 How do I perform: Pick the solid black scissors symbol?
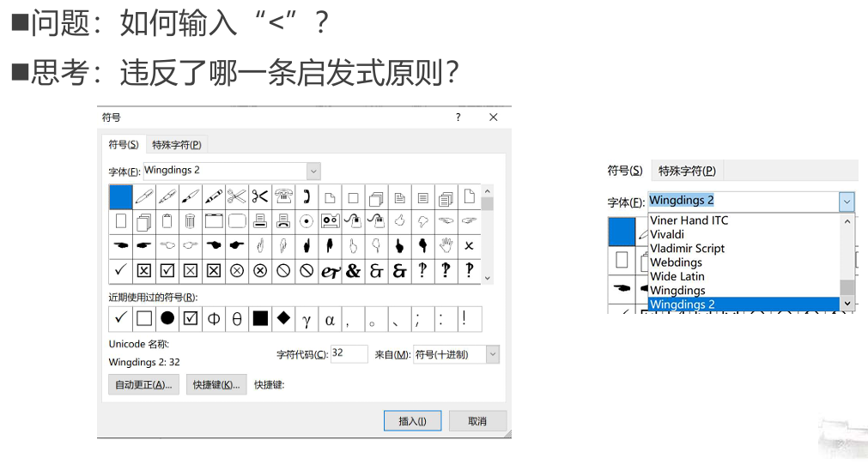click(x=259, y=196)
